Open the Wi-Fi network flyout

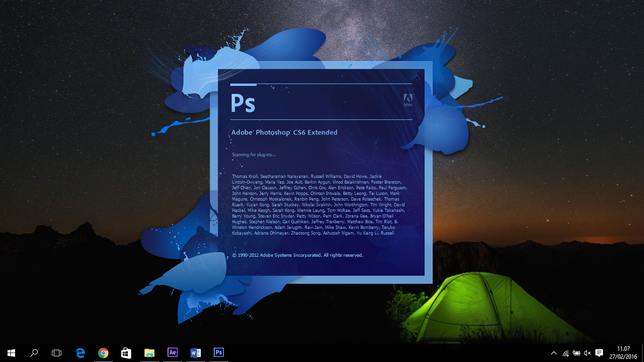565,353
